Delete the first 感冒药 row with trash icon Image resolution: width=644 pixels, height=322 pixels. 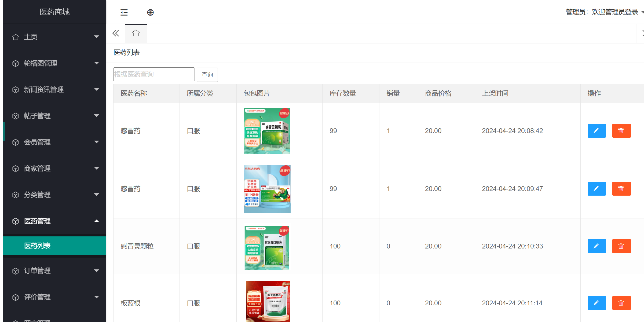[x=621, y=131]
